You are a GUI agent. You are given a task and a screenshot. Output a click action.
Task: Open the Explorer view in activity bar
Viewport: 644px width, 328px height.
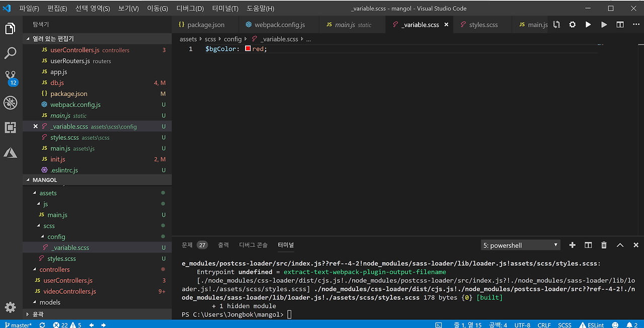10,29
